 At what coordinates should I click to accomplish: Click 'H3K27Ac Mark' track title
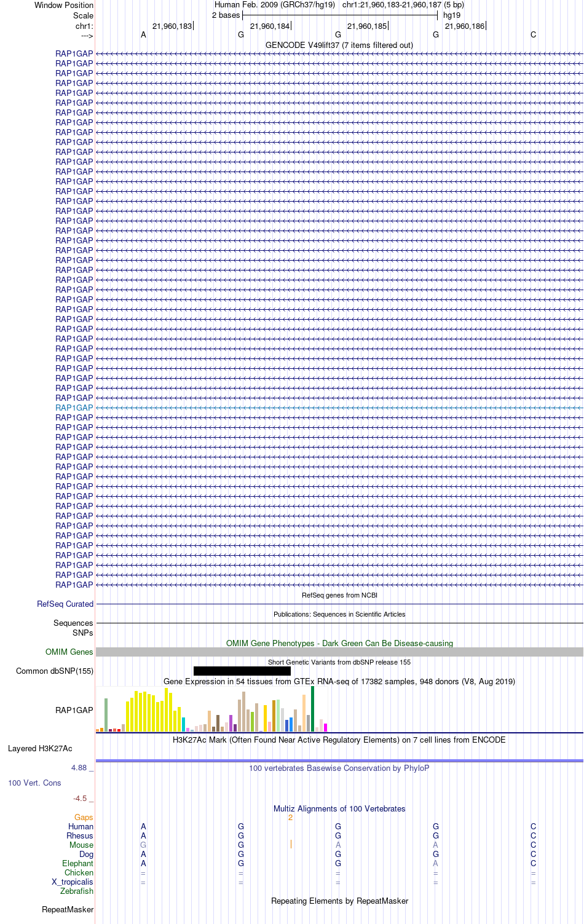(x=339, y=740)
